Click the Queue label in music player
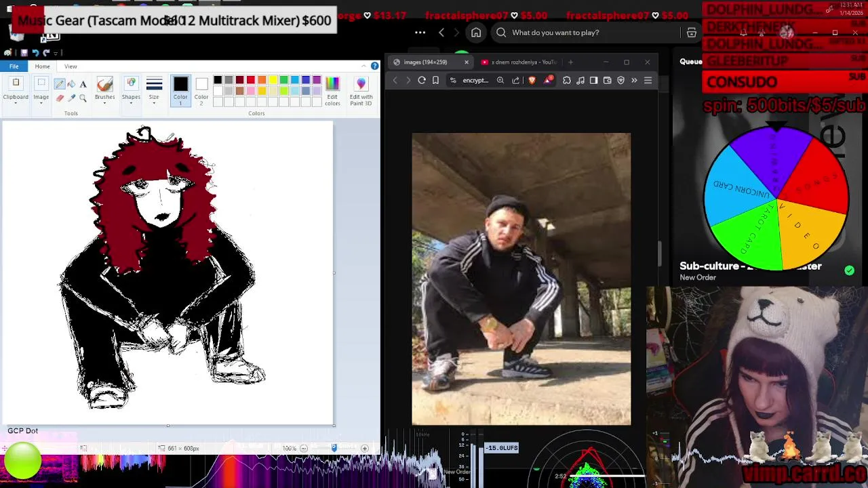The height and width of the screenshot is (488, 868). pyautogui.click(x=691, y=62)
